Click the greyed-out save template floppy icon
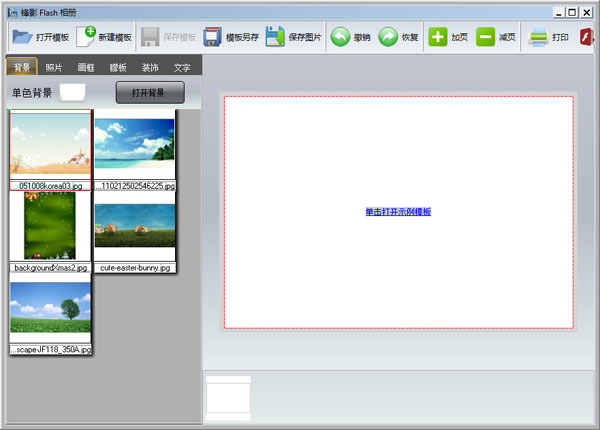 coord(150,37)
